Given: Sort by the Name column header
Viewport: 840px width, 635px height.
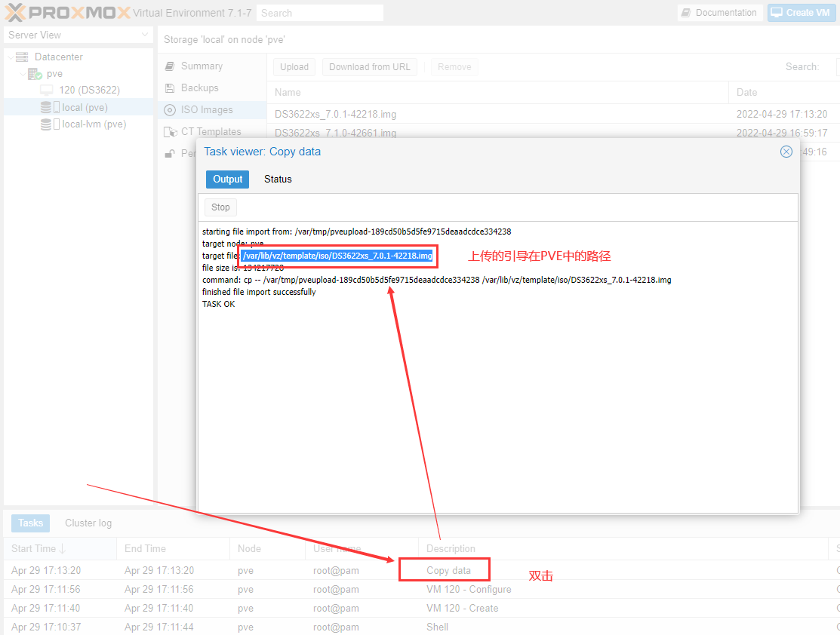Looking at the screenshot, I should (x=497, y=93).
